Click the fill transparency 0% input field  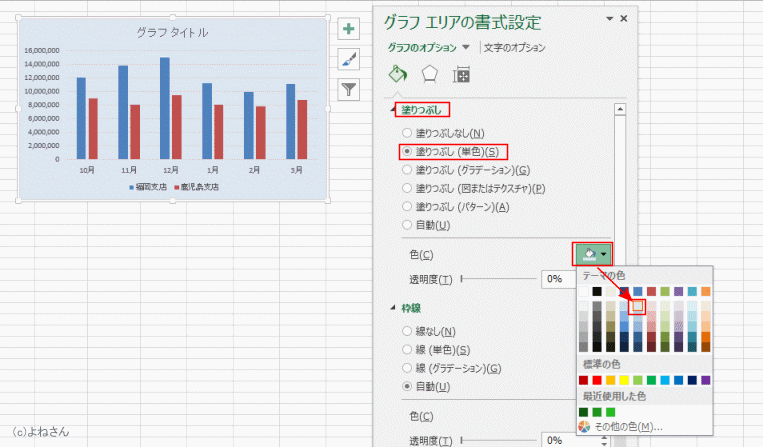click(558, 279)
